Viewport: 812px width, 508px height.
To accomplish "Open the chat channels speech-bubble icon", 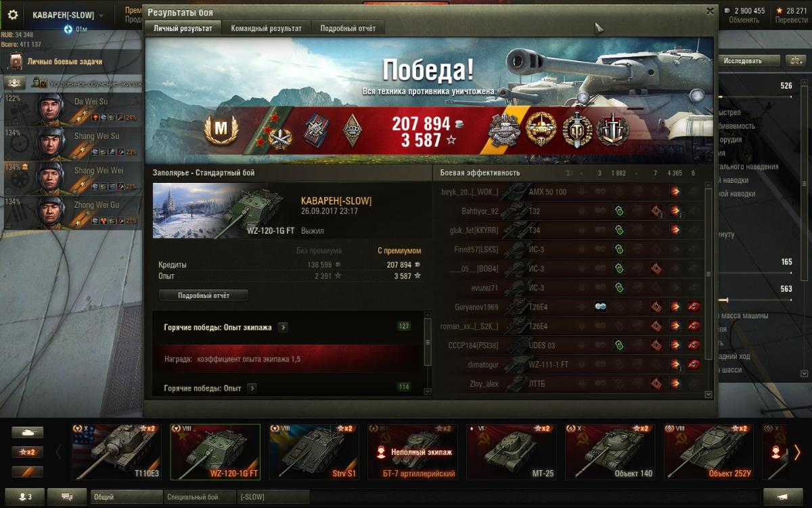I will tap(67, 496).
